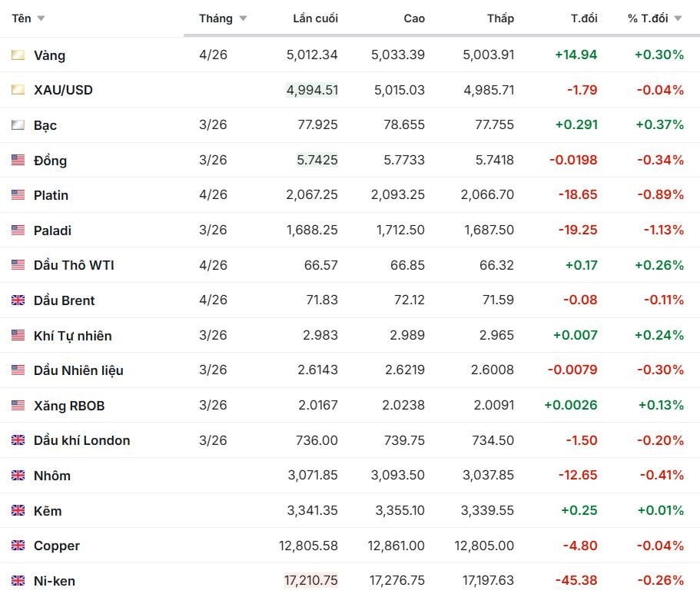Sort by % T.đổi column arrow
Image resolution: width=700 pixels, height=594 pixels.
tap(678, 18)
